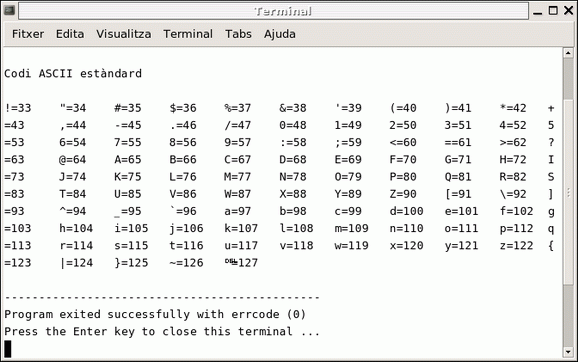Screen dimensions: 578x362
Task: Click the 'Press the Enter key' prompt line
Action: (x=162, y=331)
